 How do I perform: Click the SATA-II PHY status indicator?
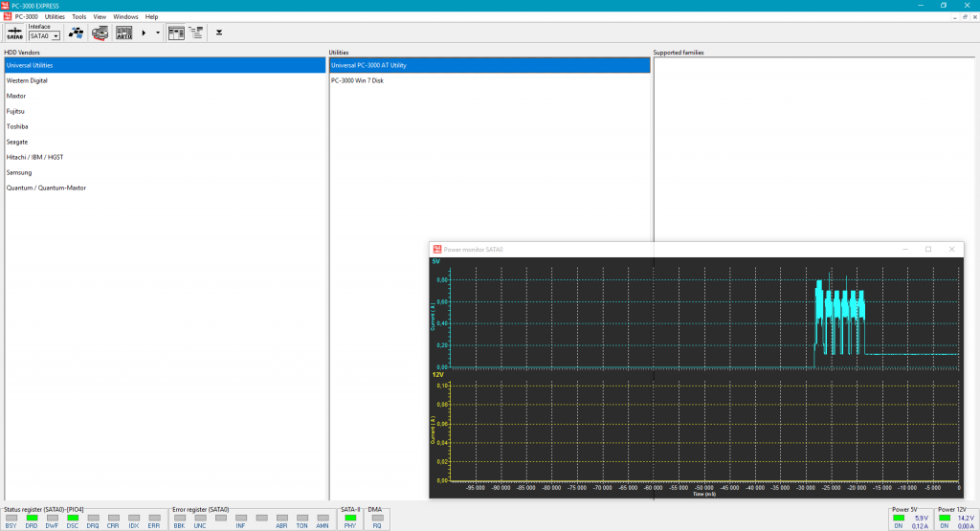349,519
